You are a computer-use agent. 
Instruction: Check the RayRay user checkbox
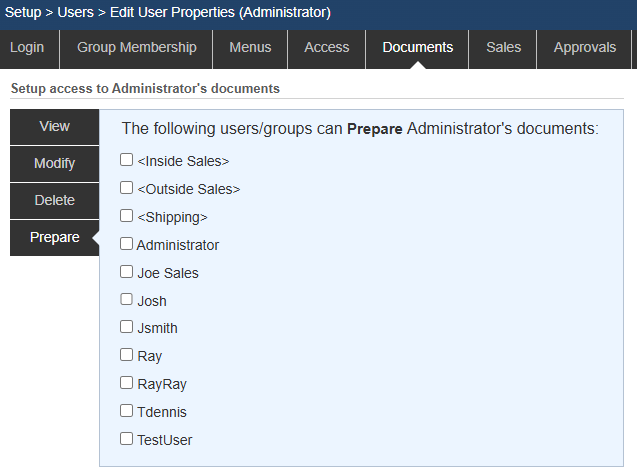(127, 383)
